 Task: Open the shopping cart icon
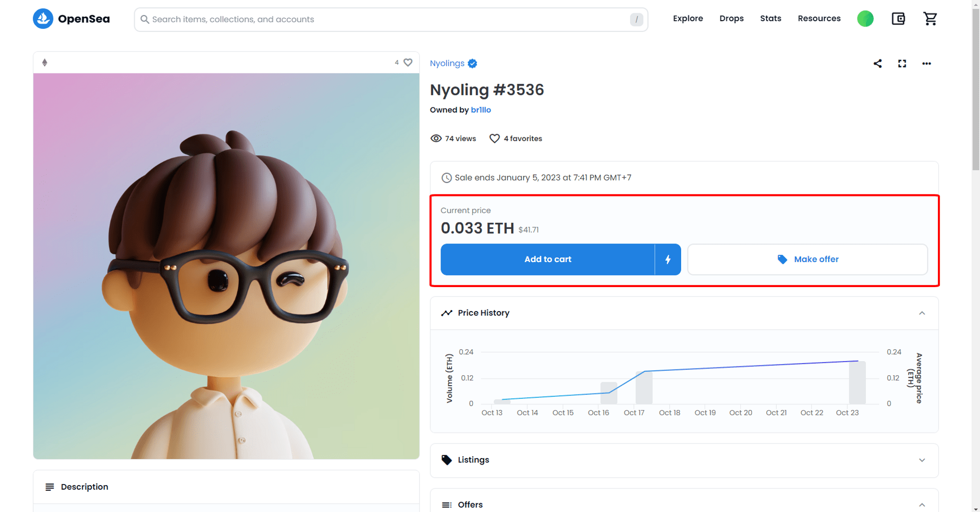tap(930, 19)
